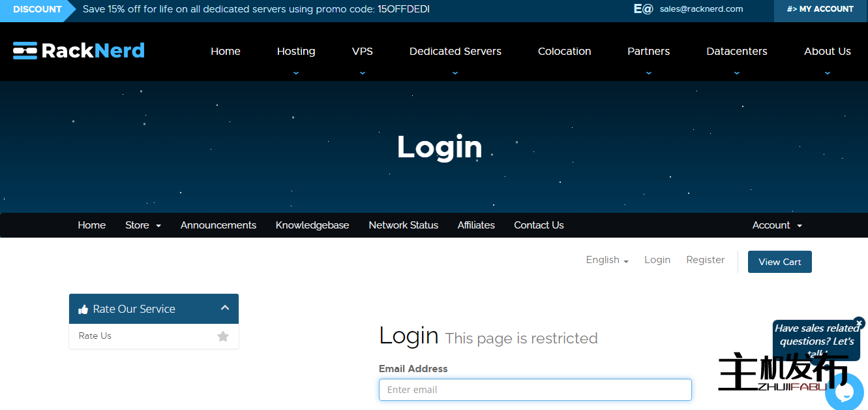
Task: Open My Account in the top bar
Action: pyautogui.click(x=820, y=9)
